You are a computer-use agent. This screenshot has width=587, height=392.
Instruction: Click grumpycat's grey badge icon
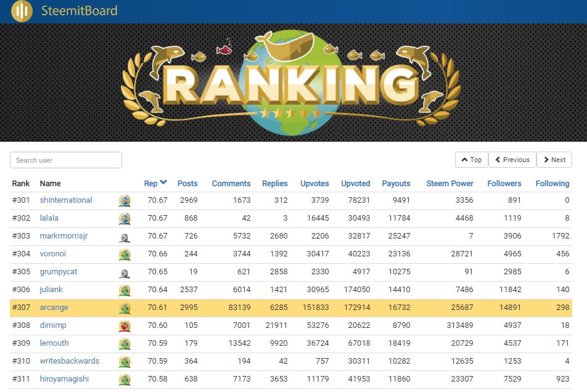click(x=125, y=274)
